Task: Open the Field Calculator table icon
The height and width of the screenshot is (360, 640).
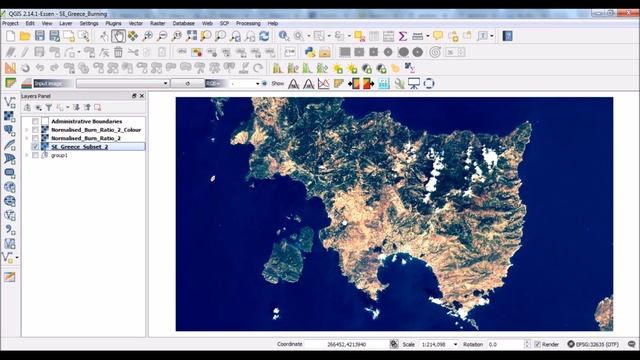Action: tap(388, 36)
